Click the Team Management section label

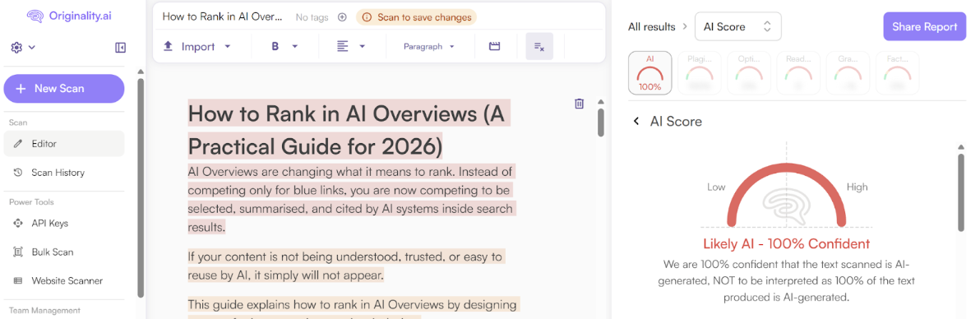click(44, 310)
